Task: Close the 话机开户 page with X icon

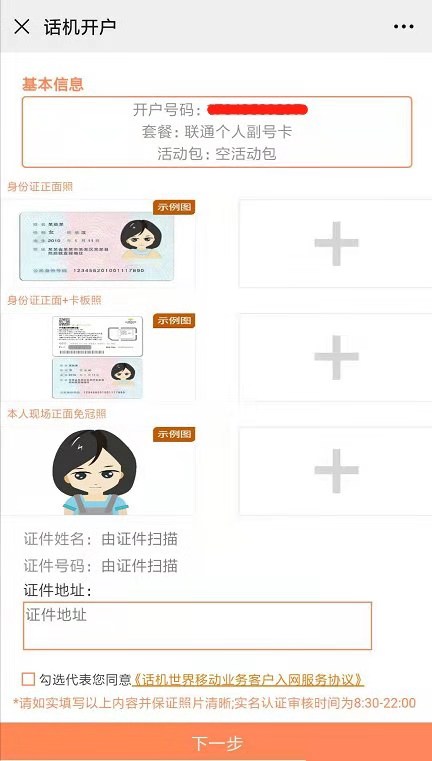Action: click(22, 26)
